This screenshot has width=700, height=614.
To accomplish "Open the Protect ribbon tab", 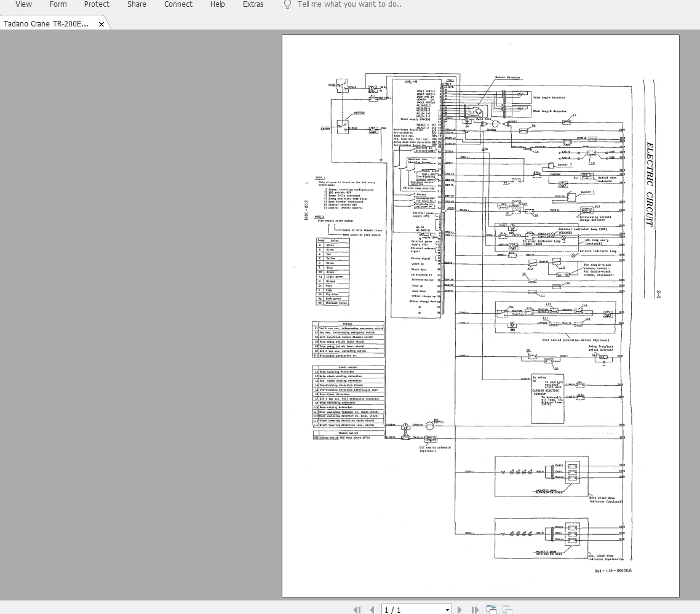I will pyautogui.click(x=97, y=4).
